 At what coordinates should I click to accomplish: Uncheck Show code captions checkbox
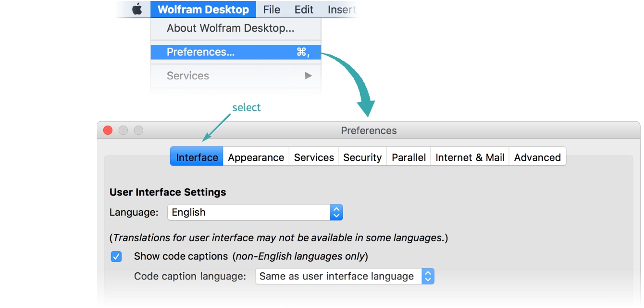tap(116, 257)
